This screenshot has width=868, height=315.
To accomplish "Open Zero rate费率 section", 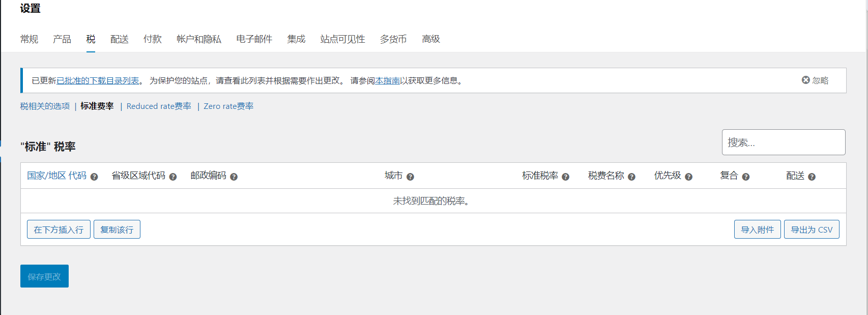I will point(228,106).
